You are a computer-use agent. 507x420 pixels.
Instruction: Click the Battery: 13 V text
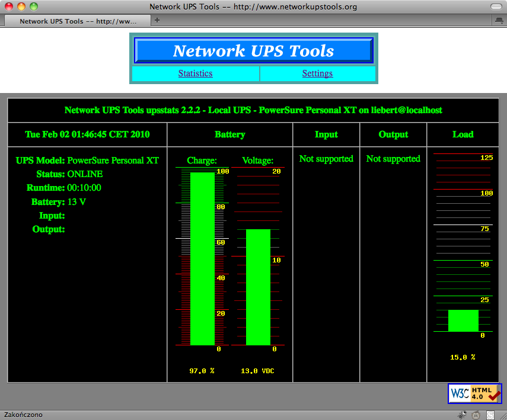59,202
